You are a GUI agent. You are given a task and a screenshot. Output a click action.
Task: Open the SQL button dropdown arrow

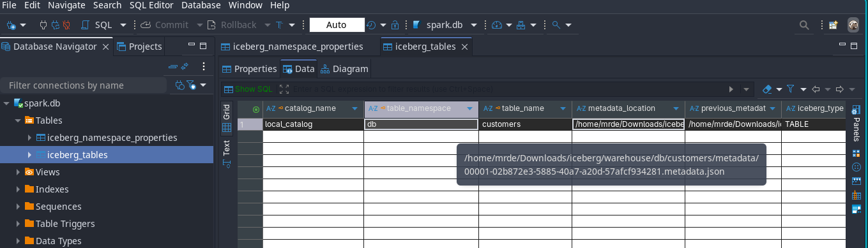123,26
